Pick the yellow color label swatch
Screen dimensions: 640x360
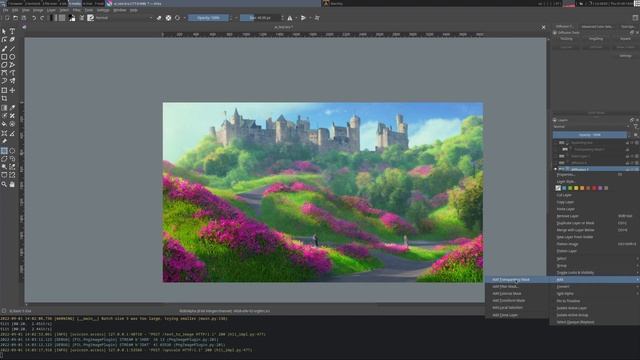tap(576, 188)
